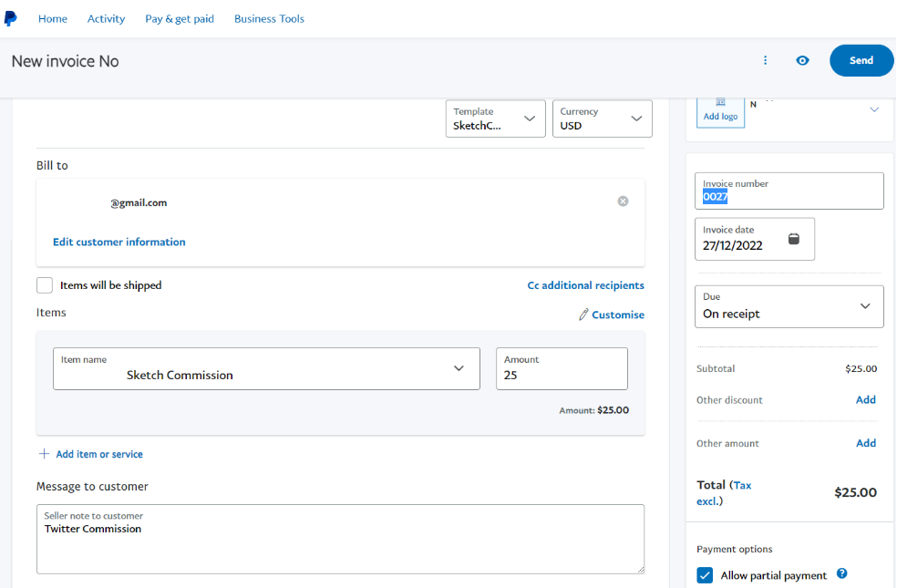Click the @gmail.com recipient text
897x588 pixels.
[x=139, y=202]
